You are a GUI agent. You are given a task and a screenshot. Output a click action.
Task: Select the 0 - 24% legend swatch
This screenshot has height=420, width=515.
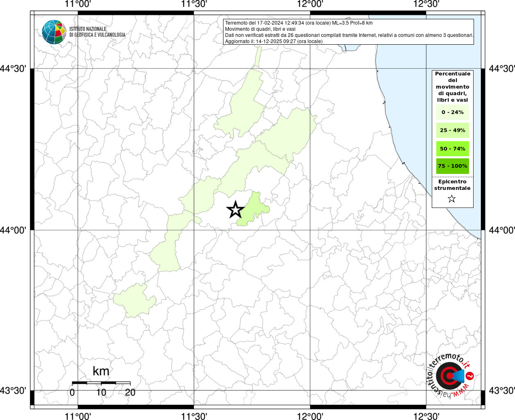point(453,112)
